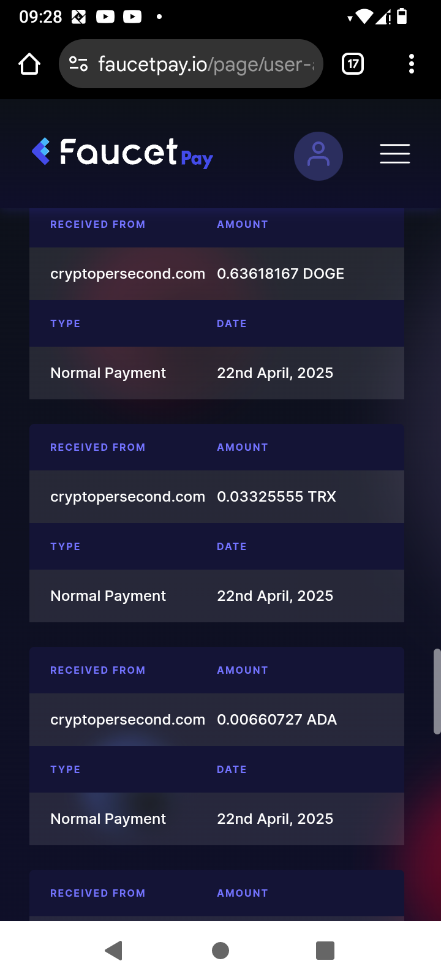Image resolution: width=441 pixels, height=980 pixels.
Task: Click the FaucetPay logo
Action: tap(122, 153)
